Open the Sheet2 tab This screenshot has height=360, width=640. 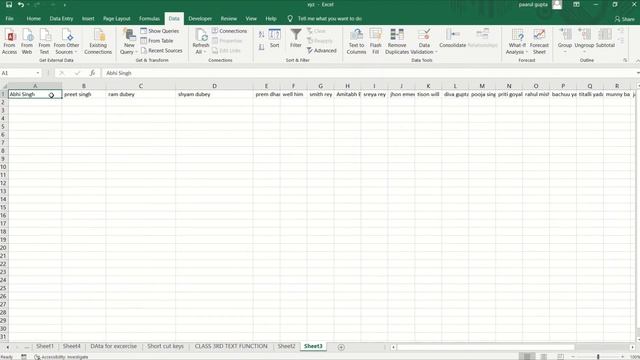pos(286,346)
